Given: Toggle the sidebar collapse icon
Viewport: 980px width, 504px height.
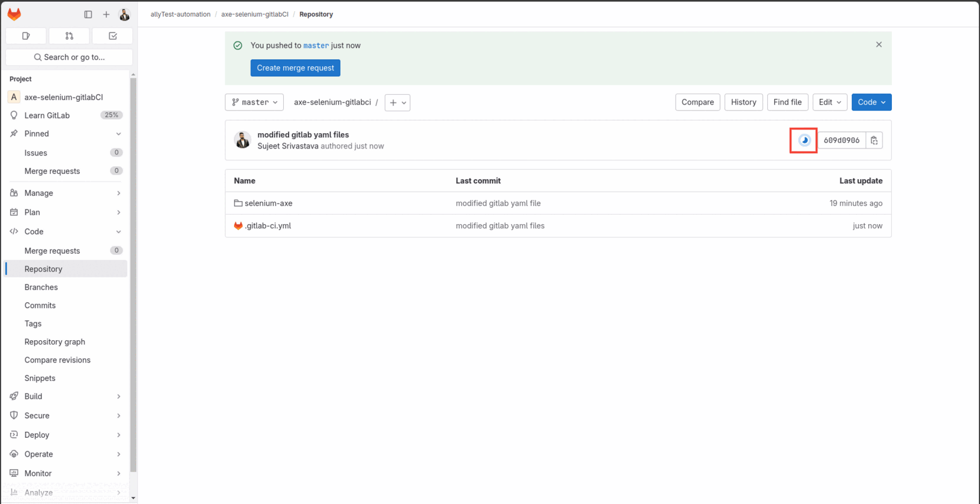Looking at the screenshot, I should point(88,14).
